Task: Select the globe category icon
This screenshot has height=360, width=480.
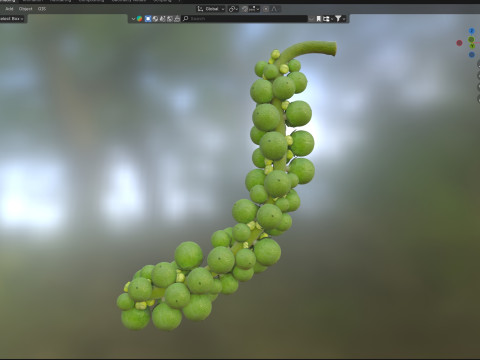Action: (x=155, y=19)
